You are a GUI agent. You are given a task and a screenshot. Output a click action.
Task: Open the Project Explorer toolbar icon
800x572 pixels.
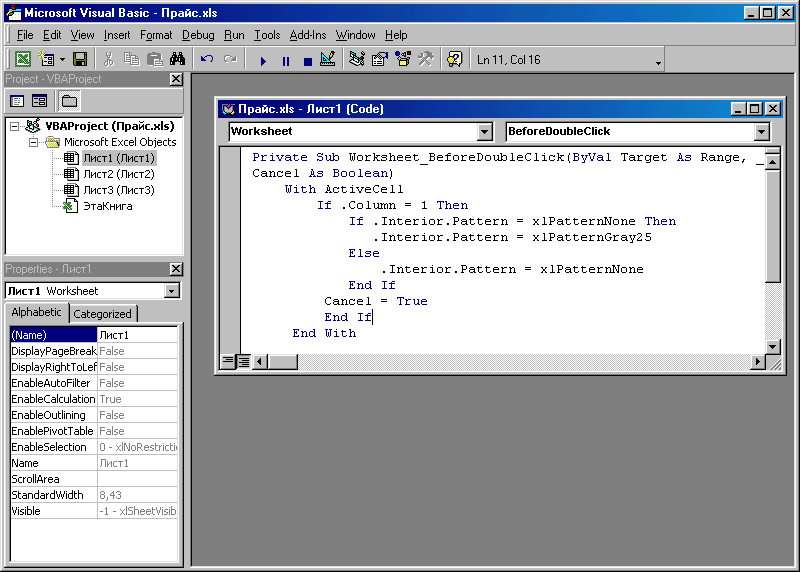357,59
